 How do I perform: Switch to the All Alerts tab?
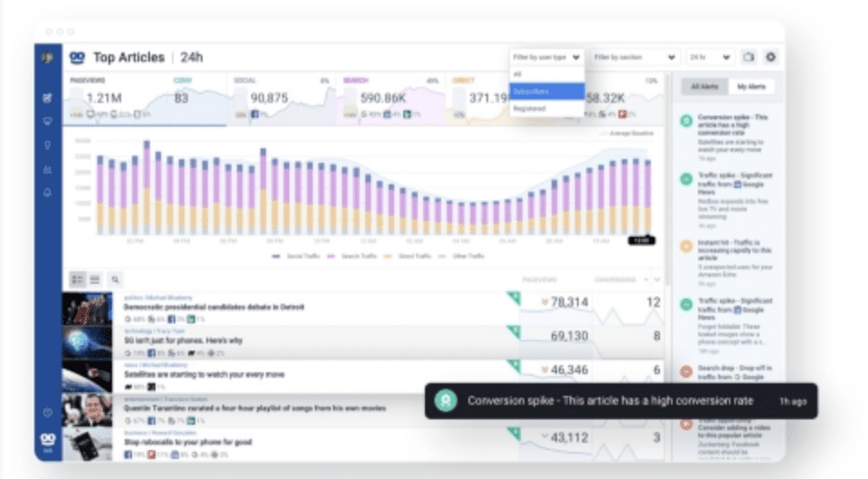pyautogui.click(x=704, y=87)
